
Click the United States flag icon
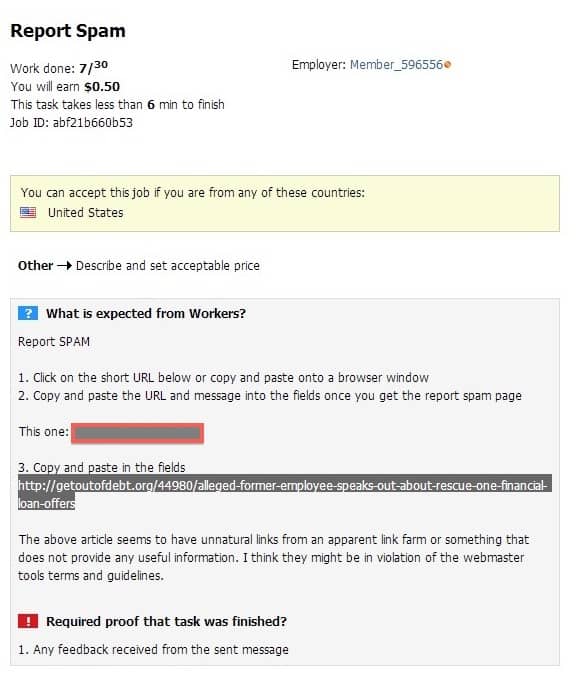tap(28, 212)
